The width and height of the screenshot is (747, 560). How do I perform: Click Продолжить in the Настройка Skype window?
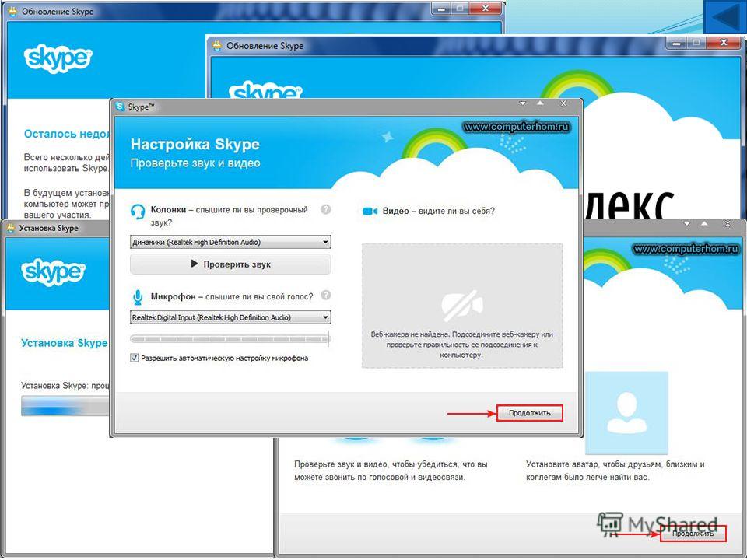(530, 413)
